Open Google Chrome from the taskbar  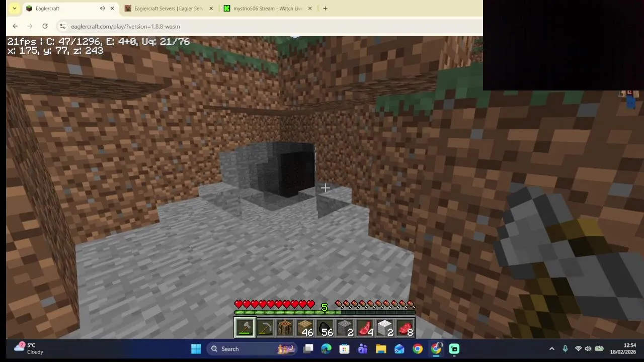[x=418, y=349]
